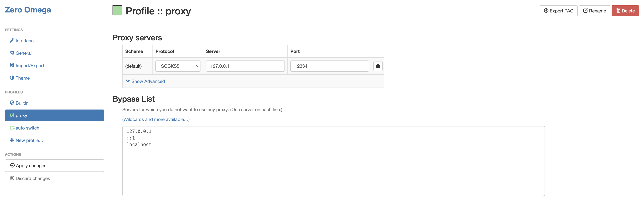Click the Interface wrench icon in sidebar

point(12,40)
